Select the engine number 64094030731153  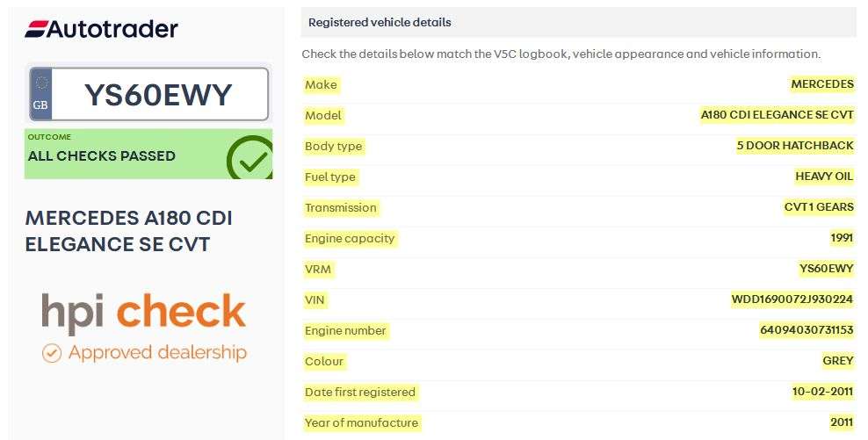pyautogui.click(x=806, y=330)
